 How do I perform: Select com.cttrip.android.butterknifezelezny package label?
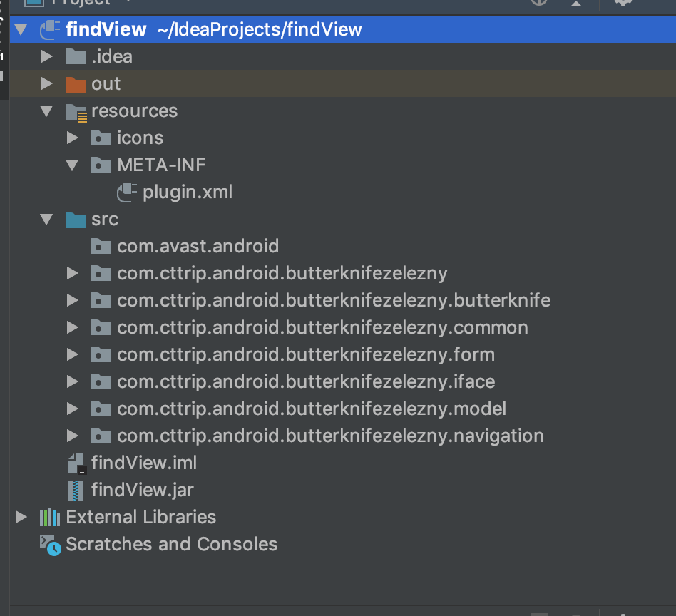coord(282,273)
